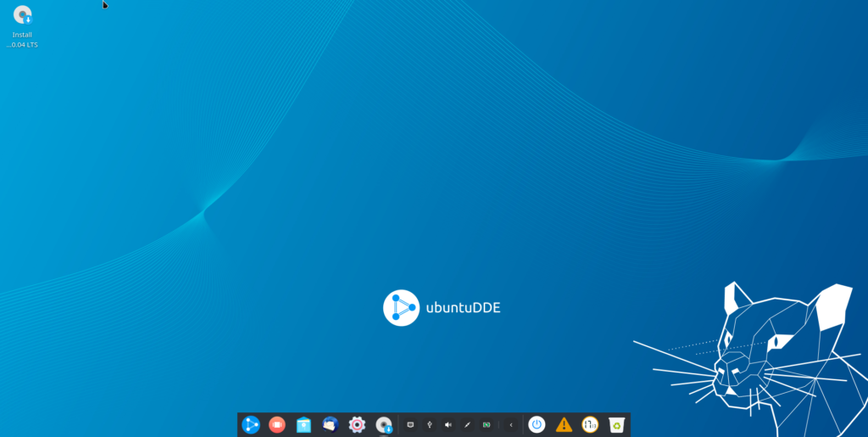
Task: Open the clock date-time dock icon
Action: pos(590,425)
